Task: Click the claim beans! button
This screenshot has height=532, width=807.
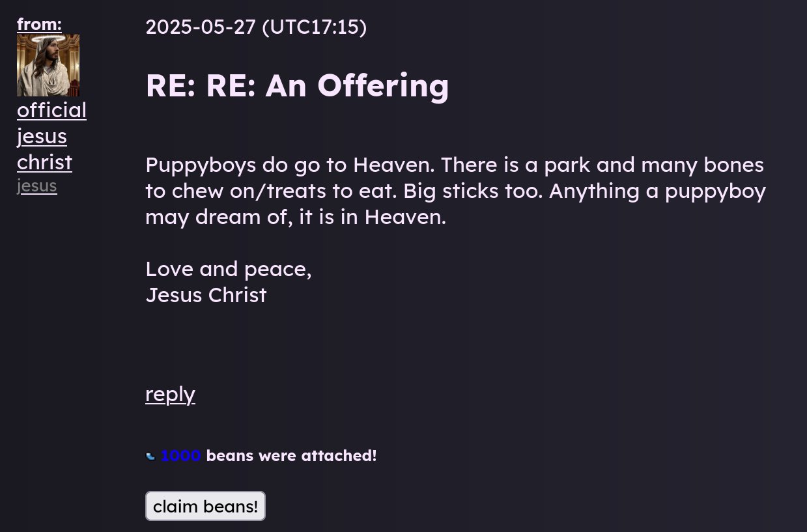Action: point(205,506)
